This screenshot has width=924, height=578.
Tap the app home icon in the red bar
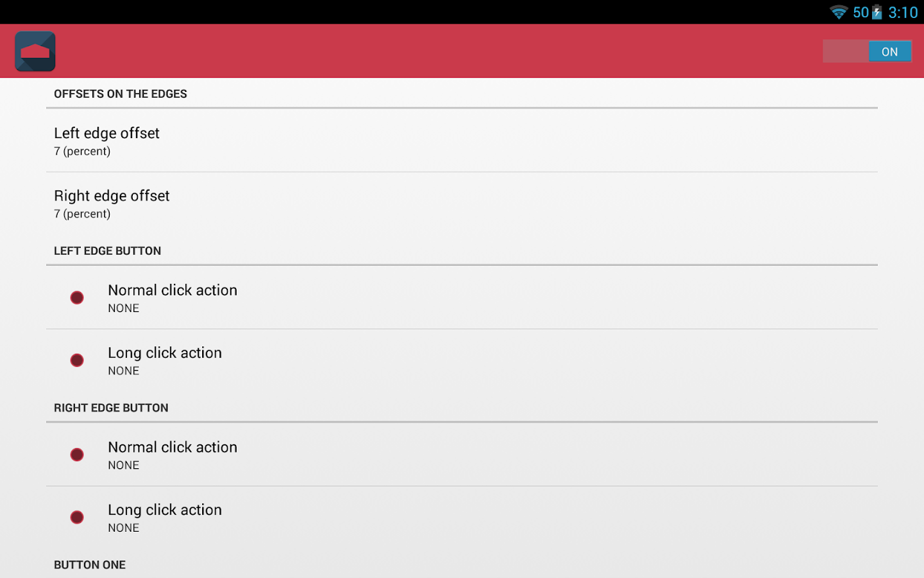tap(35, 51)
